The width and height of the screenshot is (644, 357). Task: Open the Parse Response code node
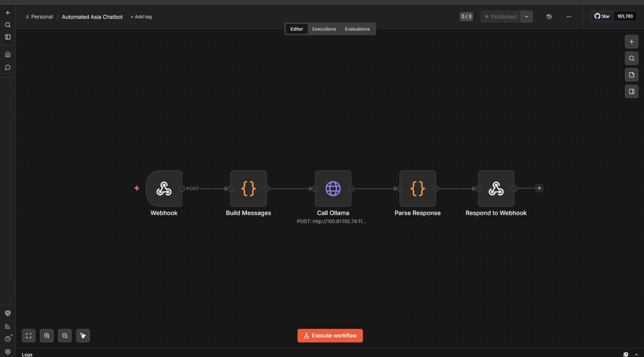tap(418, 189)
